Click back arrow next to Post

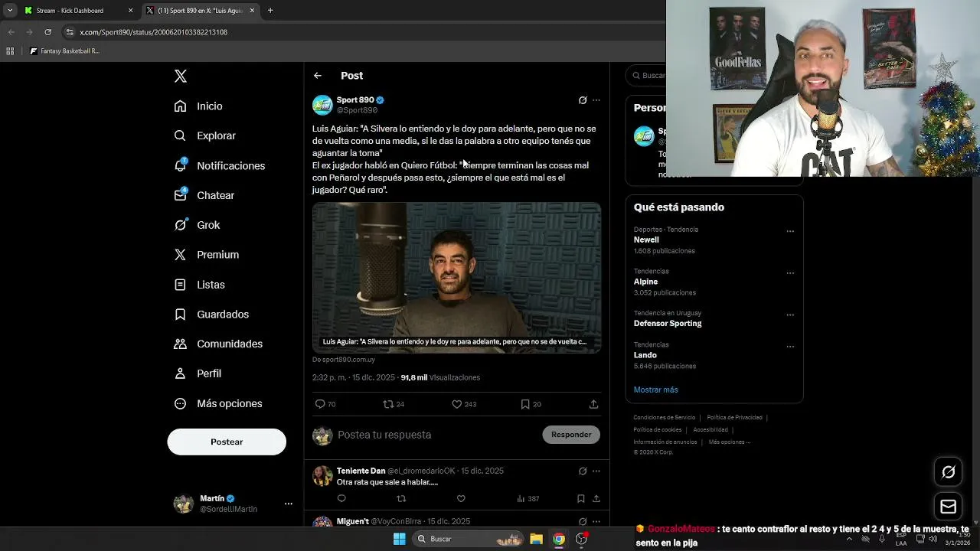(x=317, y=76)
